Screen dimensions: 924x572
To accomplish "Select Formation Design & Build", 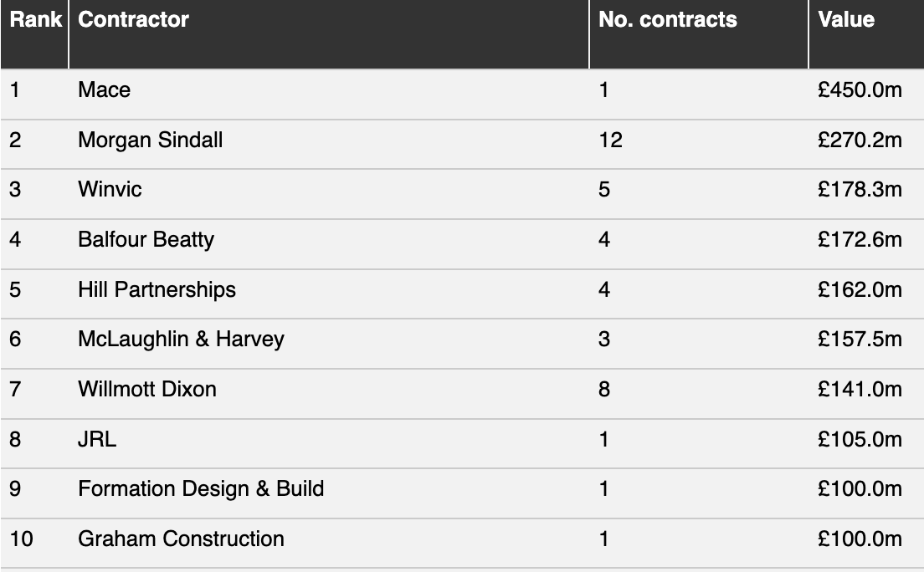I will pos(201,488).
